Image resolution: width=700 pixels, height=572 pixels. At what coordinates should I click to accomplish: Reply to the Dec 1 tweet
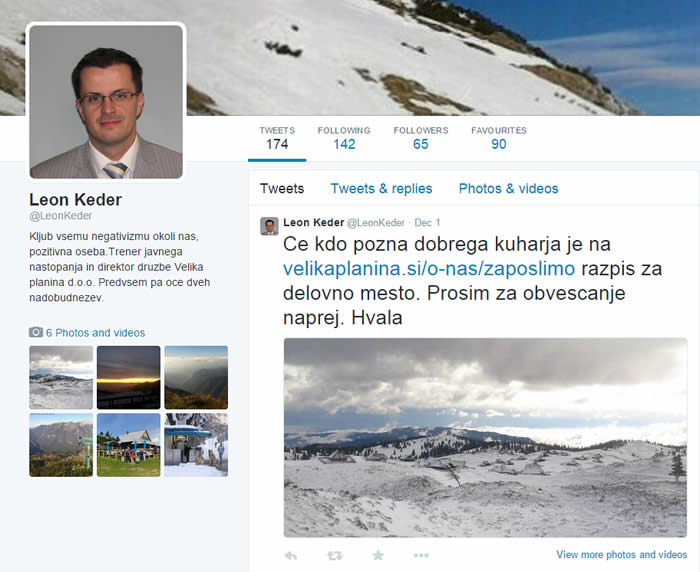[x=291, y=555]
